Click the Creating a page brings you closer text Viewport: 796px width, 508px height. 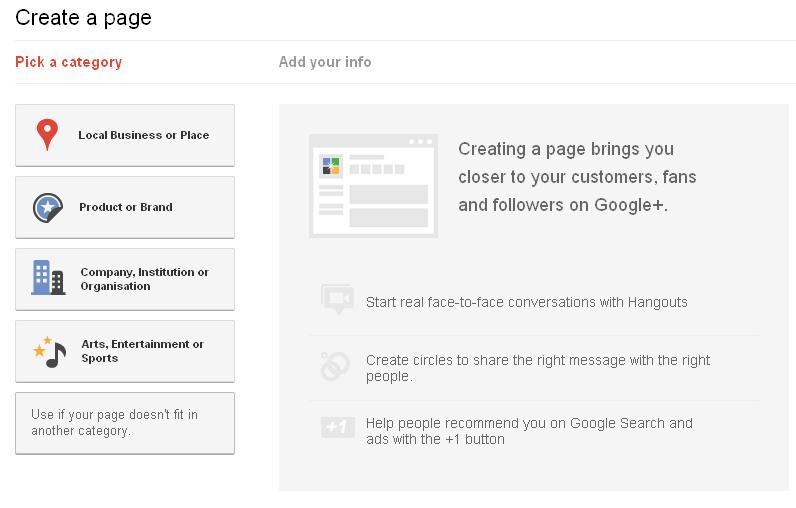point(577,177)
